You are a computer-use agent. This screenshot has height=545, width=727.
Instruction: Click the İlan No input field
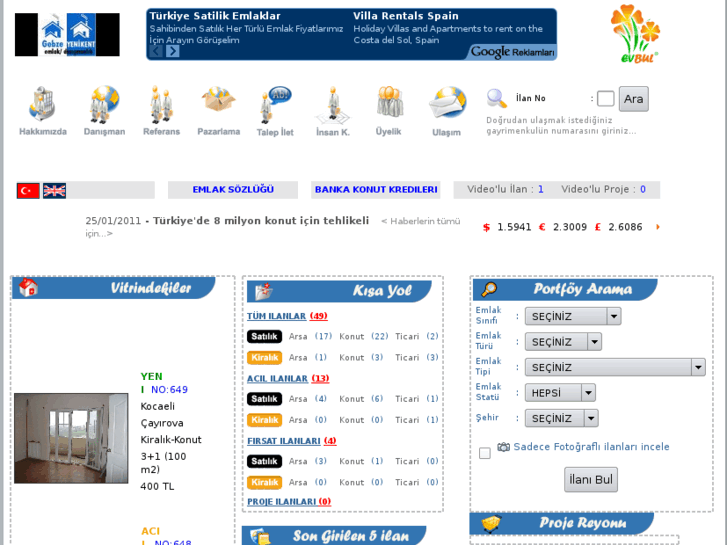(x=606, y=98)
